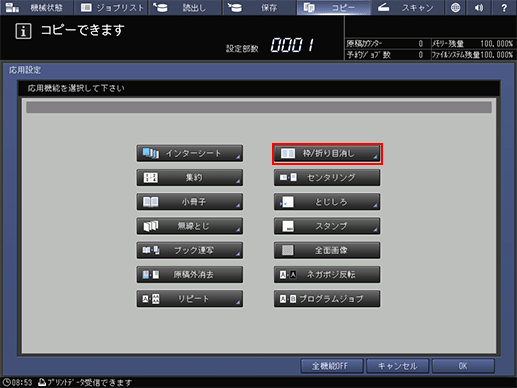This screenshot has height=388, width=517.
Task: Click the speaker sound icon
Action: coord(479,7)
